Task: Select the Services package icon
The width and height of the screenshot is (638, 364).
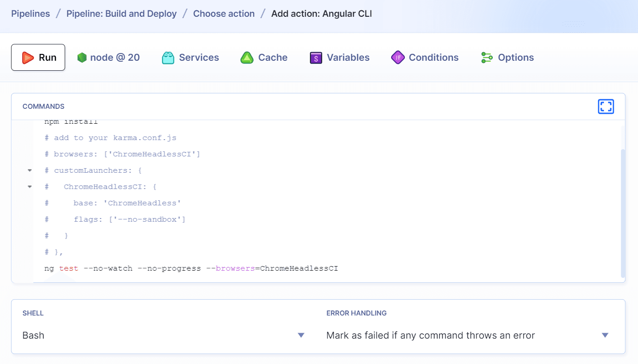Action: click(x=167, y=58)
